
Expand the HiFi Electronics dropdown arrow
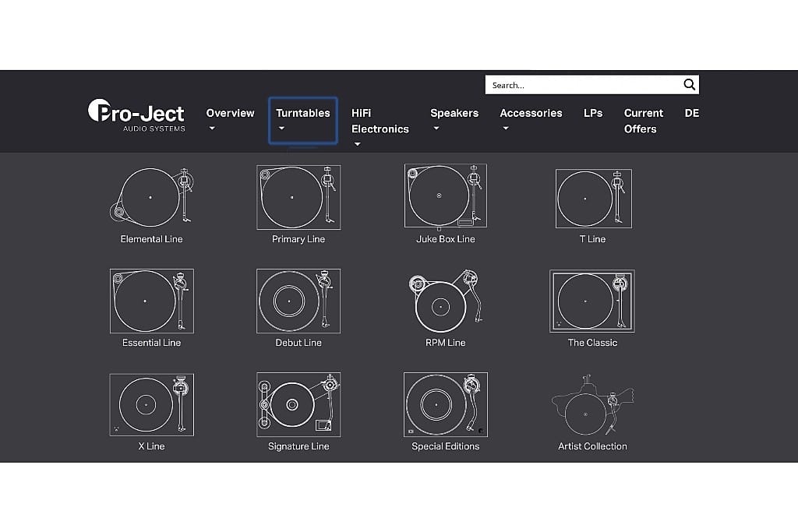tap(357, 144)
